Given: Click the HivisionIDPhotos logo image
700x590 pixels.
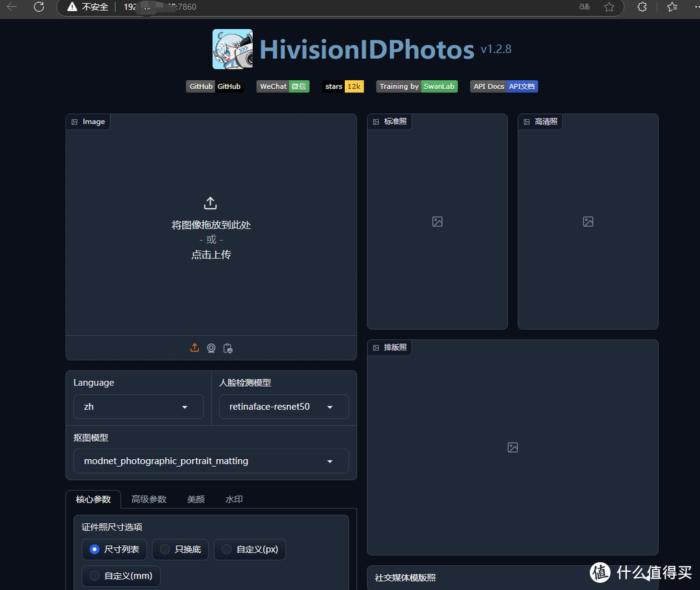Looking at the screenshot, I should pyautogui.click(x=232, y=49).
